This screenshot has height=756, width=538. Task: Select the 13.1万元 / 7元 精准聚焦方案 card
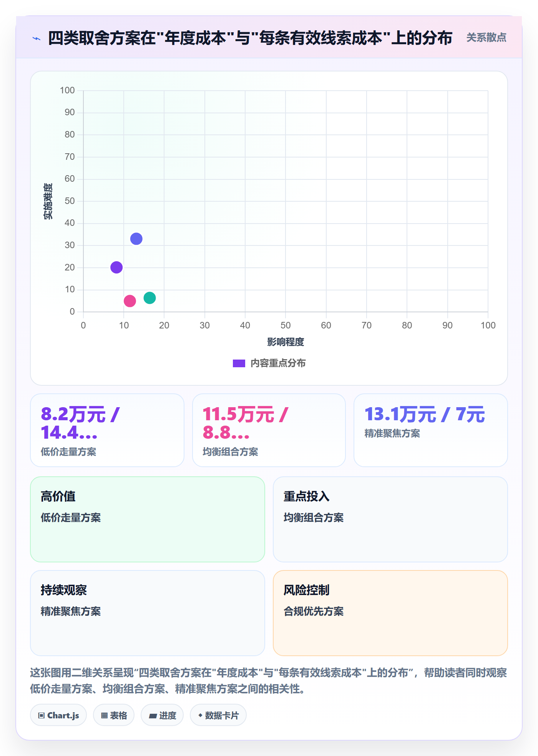click(x=431, y=430)
